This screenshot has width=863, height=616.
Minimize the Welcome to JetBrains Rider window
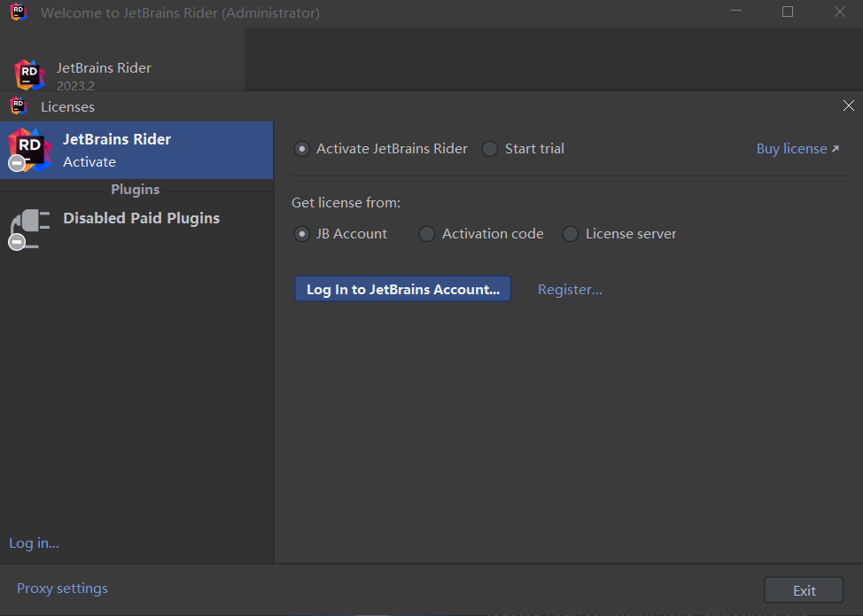click(736, 12)
